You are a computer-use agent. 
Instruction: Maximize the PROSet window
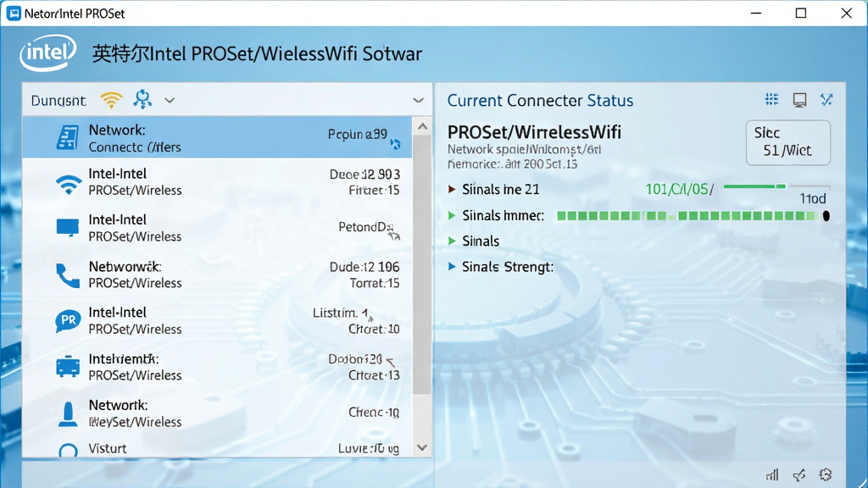801,14
